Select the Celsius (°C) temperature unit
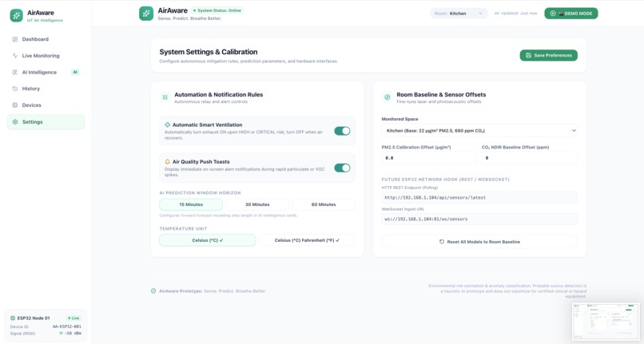Screen dimensions: 644x344 (208, 240)
